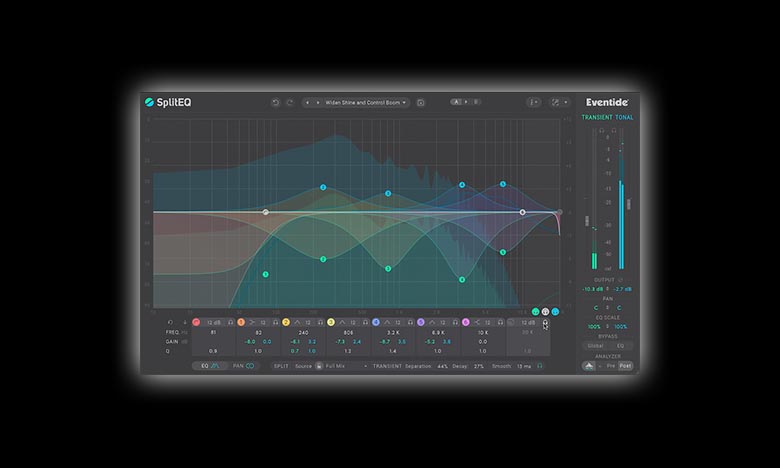This screenshot has height=468, width=780.
Task: Toggle band 3 enable circle
Action: [331, 322]
